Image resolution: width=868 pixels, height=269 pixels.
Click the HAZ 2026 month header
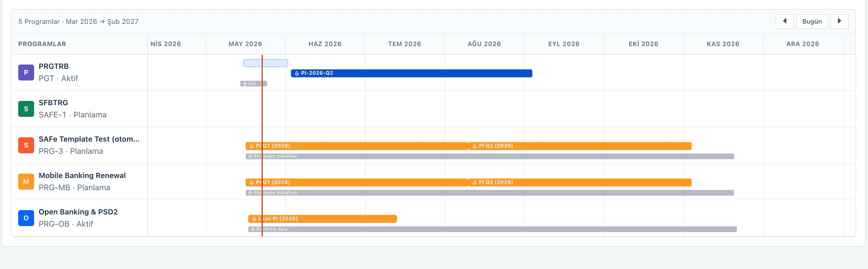325,44
